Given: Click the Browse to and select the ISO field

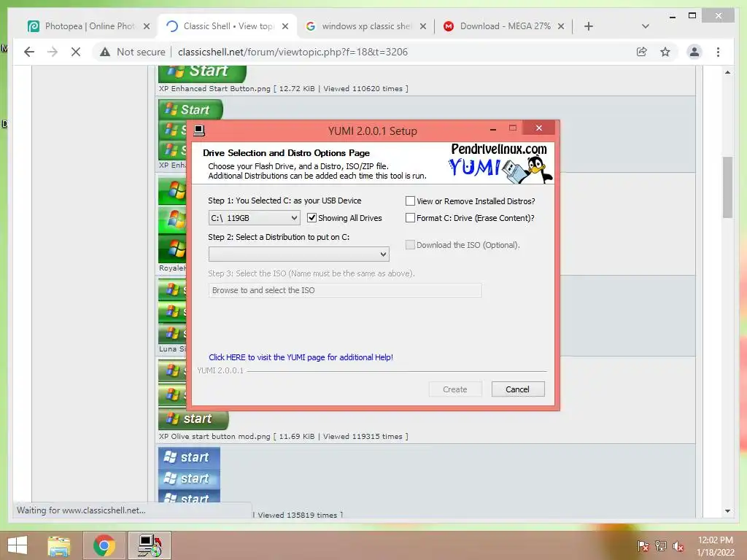Looking at the screenshot, I should 345,290.
